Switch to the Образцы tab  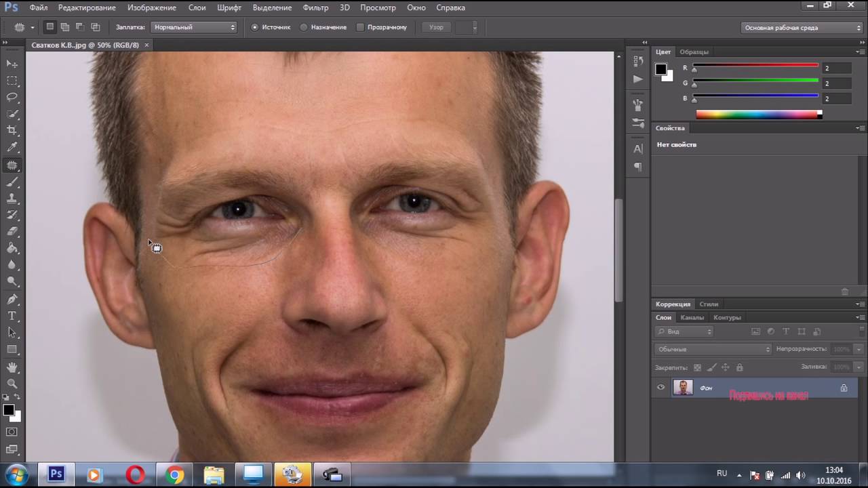tap(694, 52)
